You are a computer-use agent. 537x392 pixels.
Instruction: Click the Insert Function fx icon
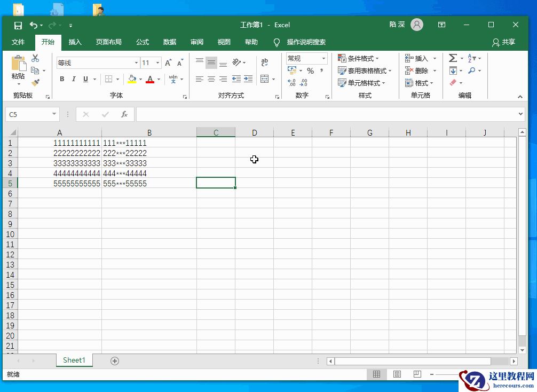pyautogui.click(x=124, y=114)
